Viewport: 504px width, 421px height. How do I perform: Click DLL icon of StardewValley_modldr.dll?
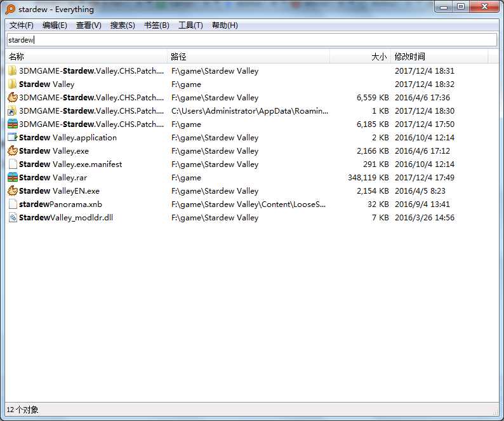(12, 218)
